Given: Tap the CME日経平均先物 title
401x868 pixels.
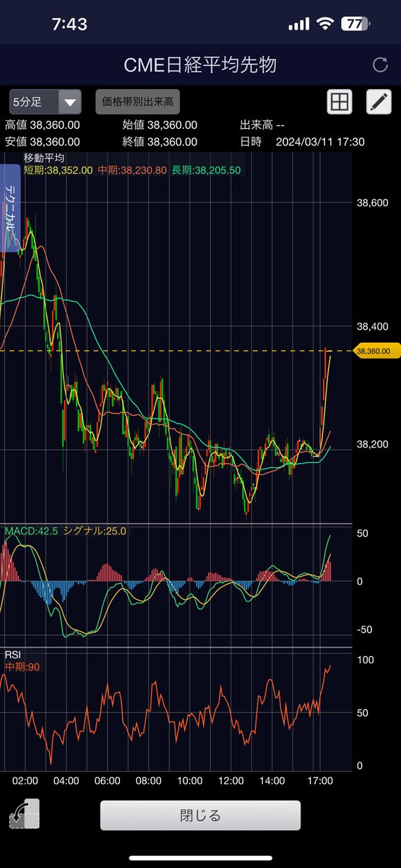Looking at the screenshot, I should tap(200, 65).
